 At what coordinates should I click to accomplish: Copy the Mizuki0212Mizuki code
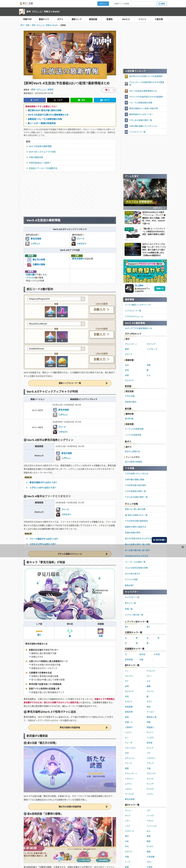pos(83,324)
